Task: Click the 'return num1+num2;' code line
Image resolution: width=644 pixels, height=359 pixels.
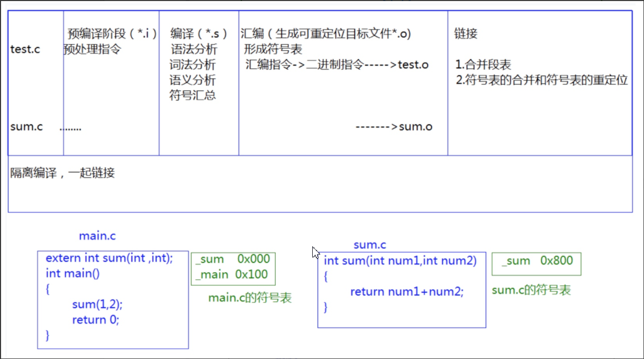Action: tap(407, 291)
